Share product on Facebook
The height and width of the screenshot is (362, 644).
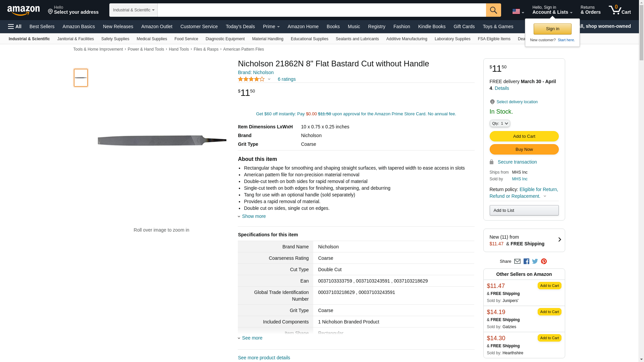click(526, 261)
